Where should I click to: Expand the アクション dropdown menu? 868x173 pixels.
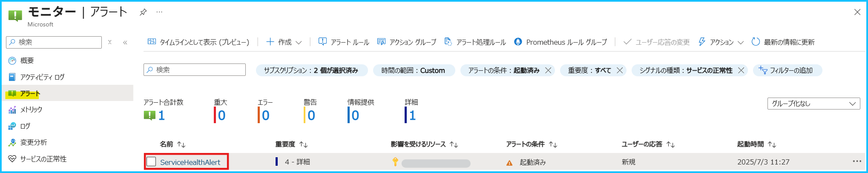[721, 42]
